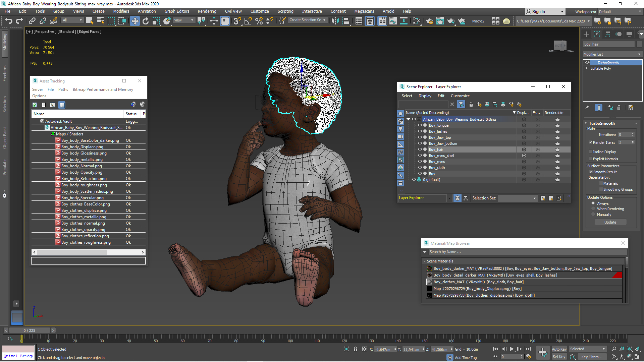Collapse Scene Materials group
Screen dimensions: 644x362
[x=425, y=261]
